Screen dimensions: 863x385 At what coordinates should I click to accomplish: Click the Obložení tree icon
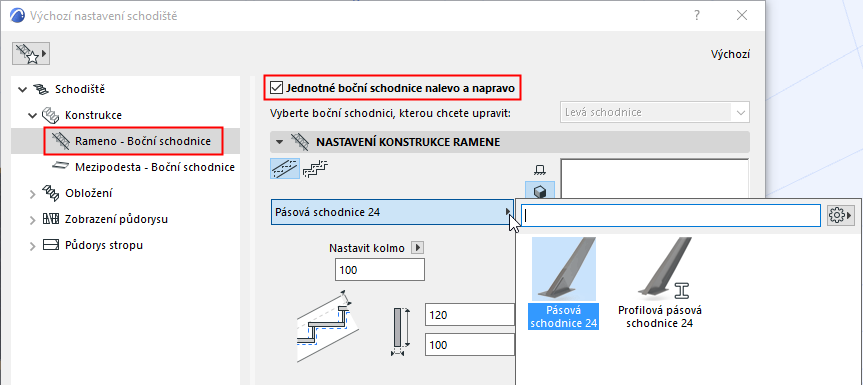click(x=51, y=193)
